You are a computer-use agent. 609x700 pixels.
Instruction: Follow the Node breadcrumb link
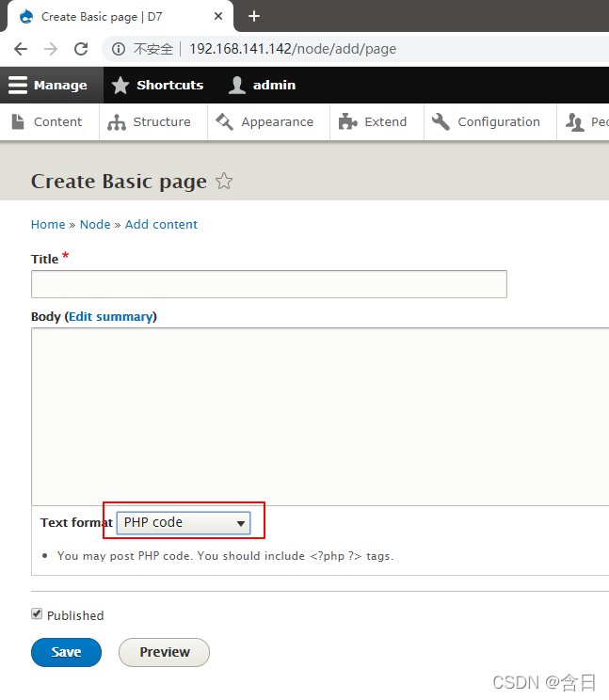coord(95,224)
